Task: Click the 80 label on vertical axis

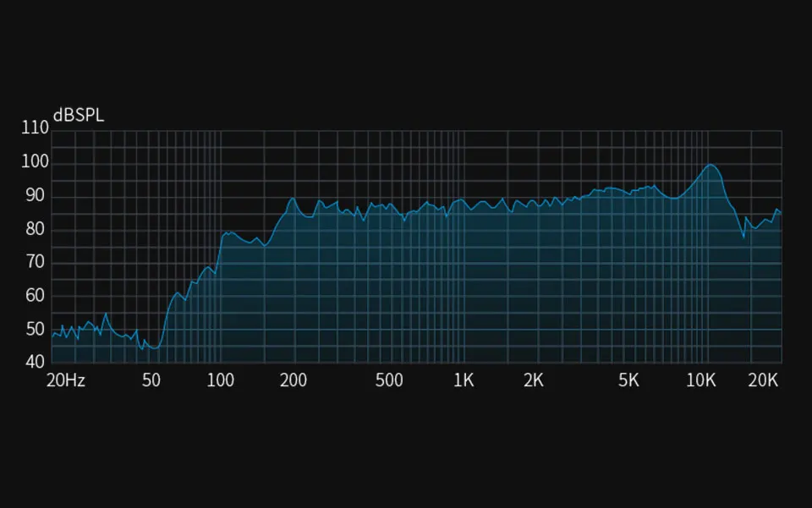Action: tap(35, 229)
